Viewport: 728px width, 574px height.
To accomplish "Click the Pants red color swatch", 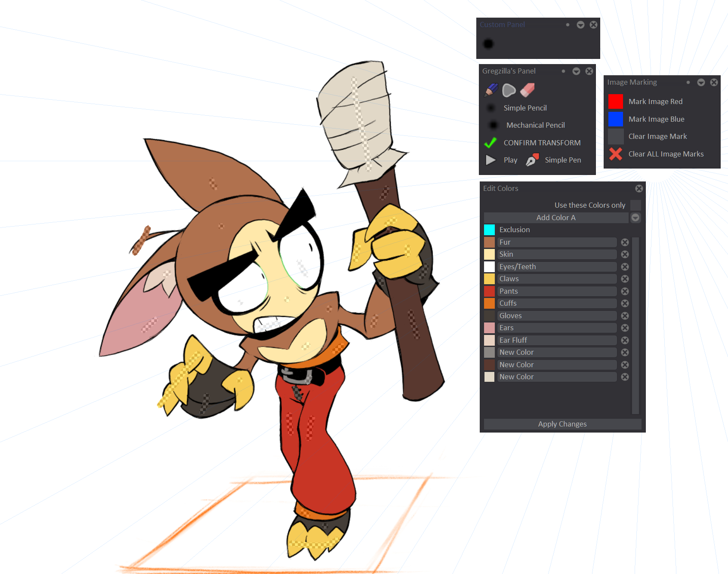I will pyautogui.click(x=489, y=292).
